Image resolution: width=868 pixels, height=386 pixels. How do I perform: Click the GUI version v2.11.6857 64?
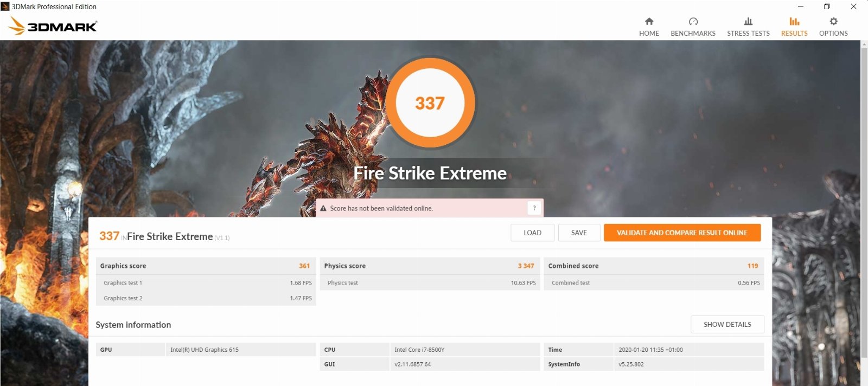click(413, 364)
